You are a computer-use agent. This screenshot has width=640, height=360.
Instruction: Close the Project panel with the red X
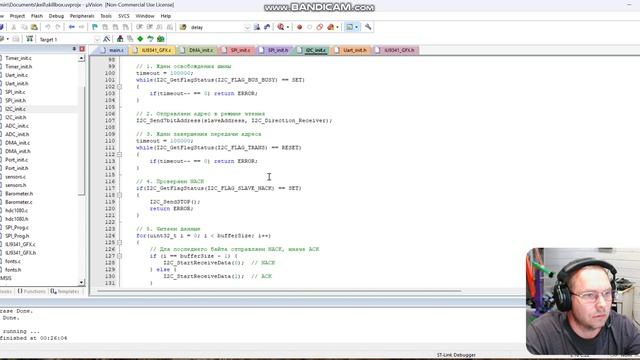coord(82,49)
